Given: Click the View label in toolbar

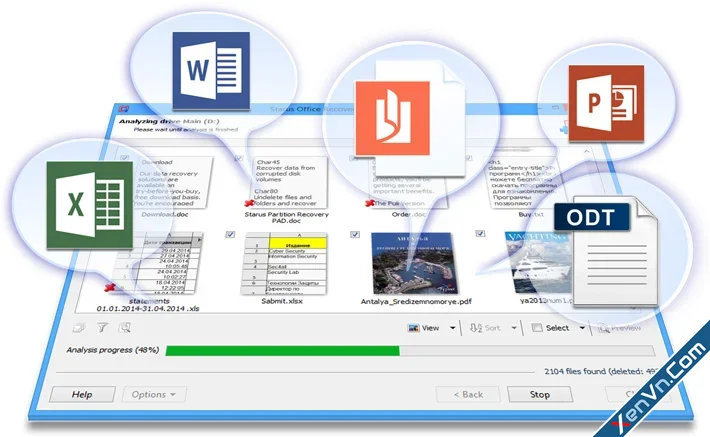Looking at the screenshot, I should click(x=430, y=328).
